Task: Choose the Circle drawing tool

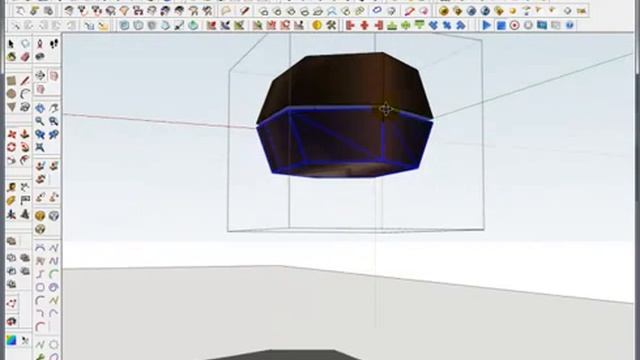Action: click(11, 94)
